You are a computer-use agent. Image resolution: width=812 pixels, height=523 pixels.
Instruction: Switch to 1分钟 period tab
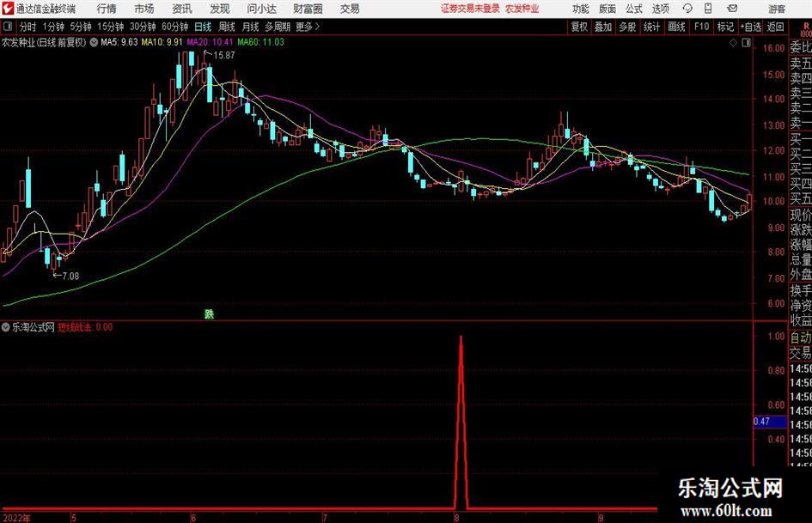tap(52, 27)
